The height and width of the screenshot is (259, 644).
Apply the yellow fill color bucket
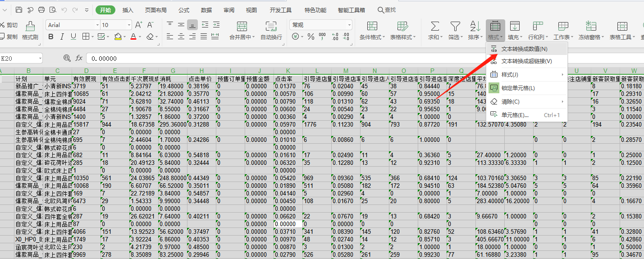[x=118, y=37]
